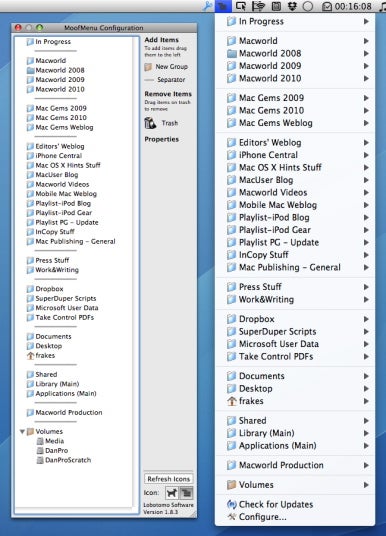Viewport: 386px width, 536px height.
Task: Expand submenu arrow for Macworld Production
Action: coord(366,465)
